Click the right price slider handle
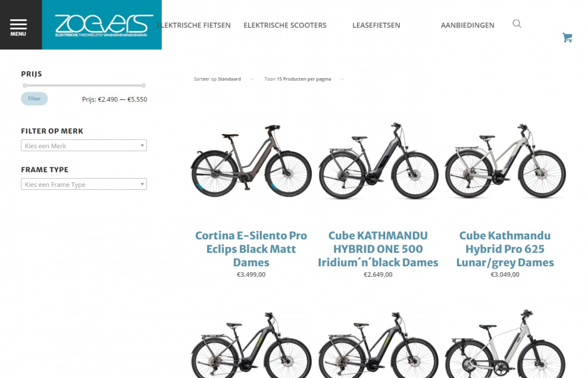588x378 pixels. 143,85
